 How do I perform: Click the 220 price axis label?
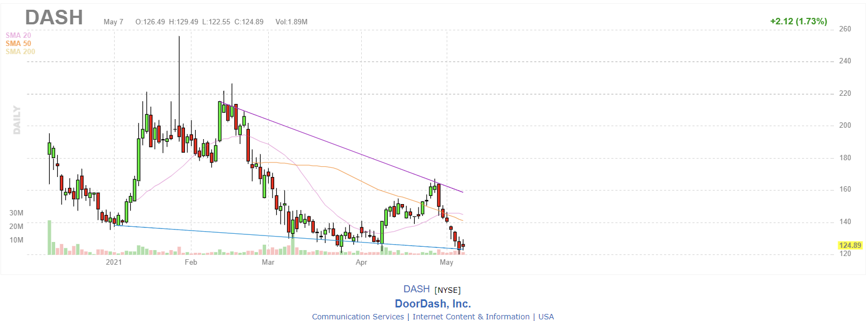coord(845,94)
